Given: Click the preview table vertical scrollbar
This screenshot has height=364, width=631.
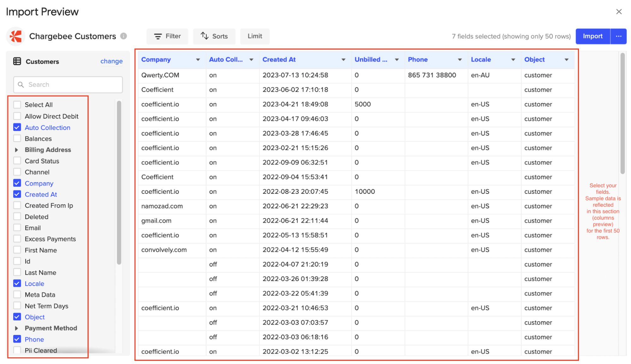Looking at the screenshot, I should tap(622, 114).
